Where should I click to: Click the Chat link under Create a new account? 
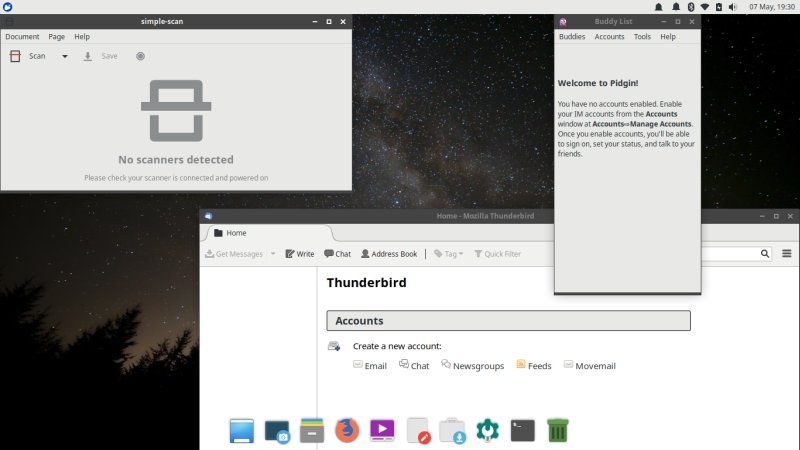click(414, 365)
